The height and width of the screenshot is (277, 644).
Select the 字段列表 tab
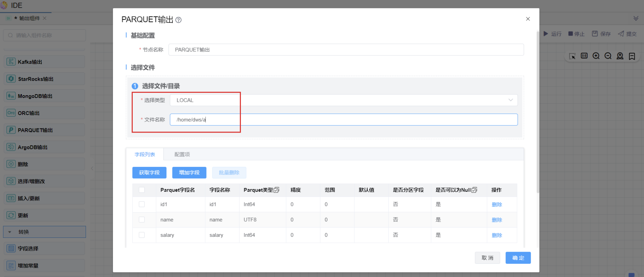pyautogui.click(x=145, y=154)
